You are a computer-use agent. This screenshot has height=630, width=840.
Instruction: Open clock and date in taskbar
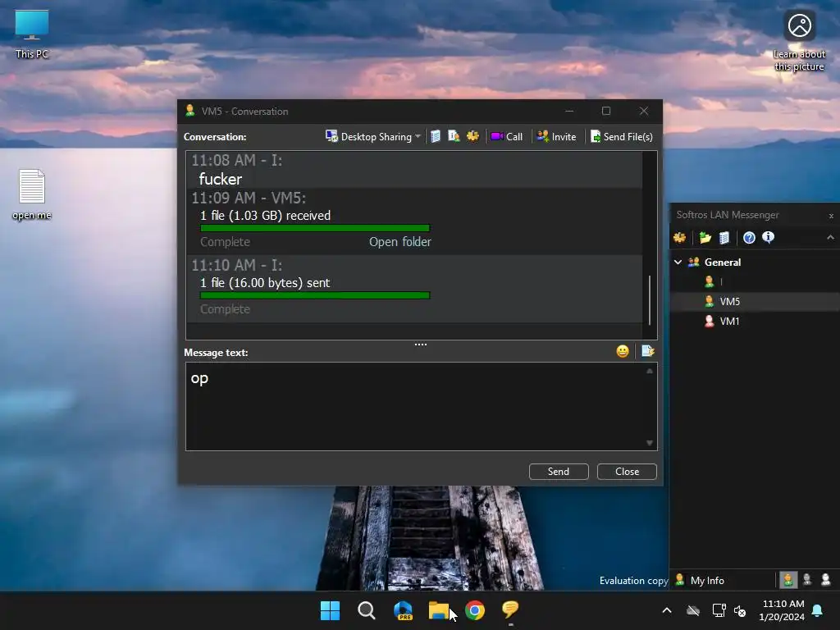(x=782, y=610)
